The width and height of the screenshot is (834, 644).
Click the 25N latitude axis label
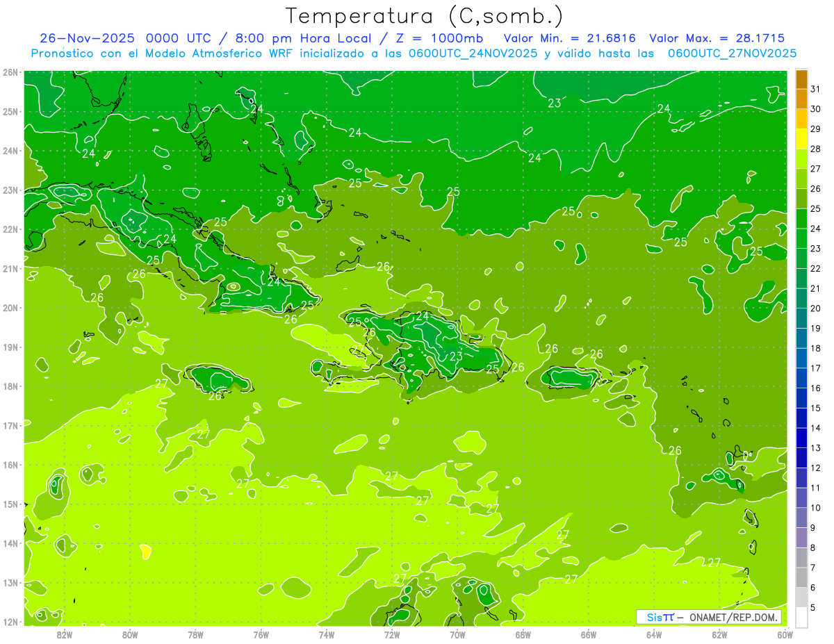(10, 112)
